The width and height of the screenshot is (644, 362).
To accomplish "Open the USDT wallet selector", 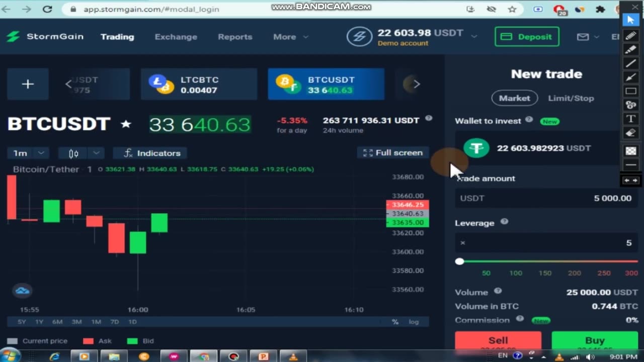I will click(x=537, y=148).
